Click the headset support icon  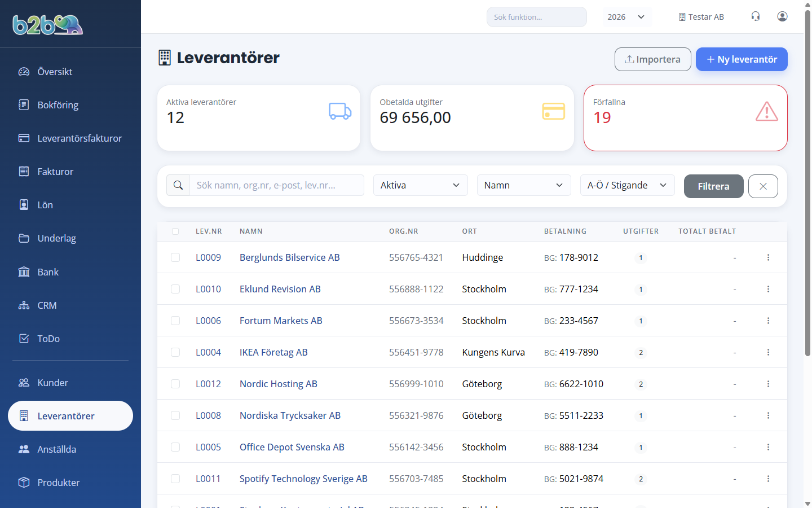click(756, 16)
